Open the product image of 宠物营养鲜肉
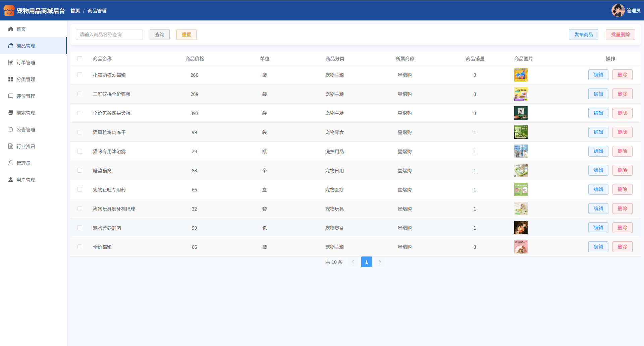The height and width of the screenshot is (346, 644). tap(521, 228)
